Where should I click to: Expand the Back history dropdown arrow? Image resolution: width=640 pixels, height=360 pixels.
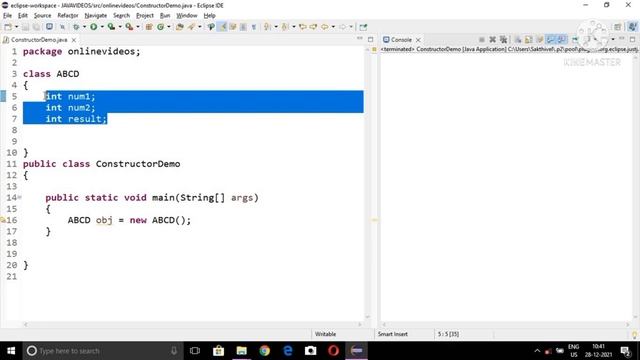pyautogui.click(x=333, y=27)
